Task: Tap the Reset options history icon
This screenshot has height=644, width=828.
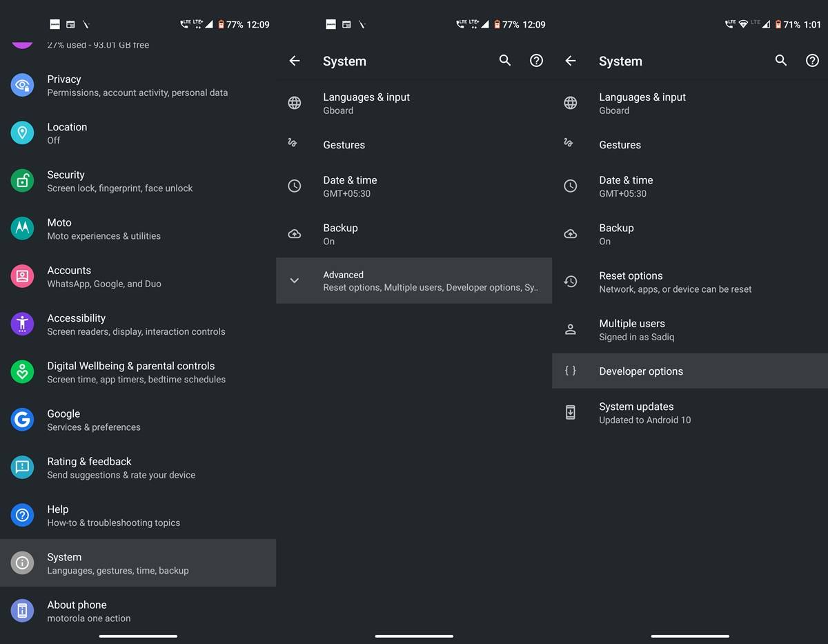Action: [x=570, y=282]
